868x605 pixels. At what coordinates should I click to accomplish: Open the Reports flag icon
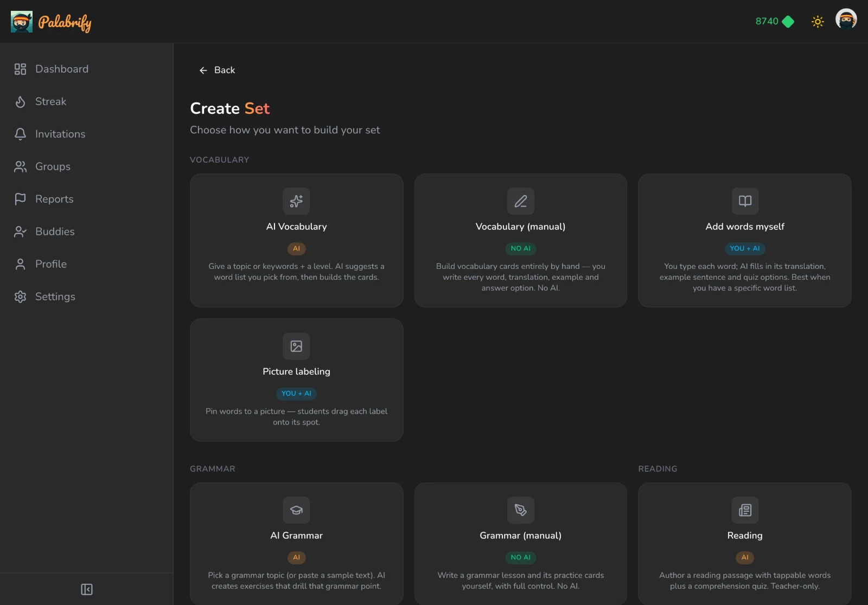tap(21, 199)
